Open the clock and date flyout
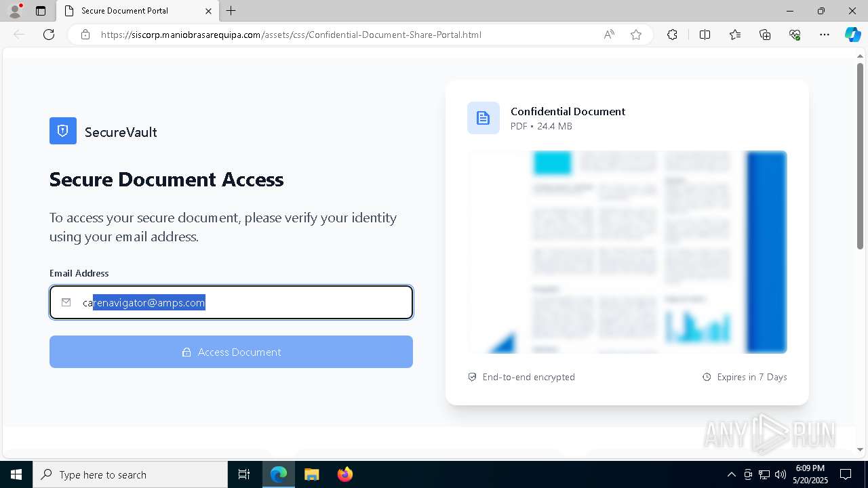868x488 pixels. tap(810, 474)
